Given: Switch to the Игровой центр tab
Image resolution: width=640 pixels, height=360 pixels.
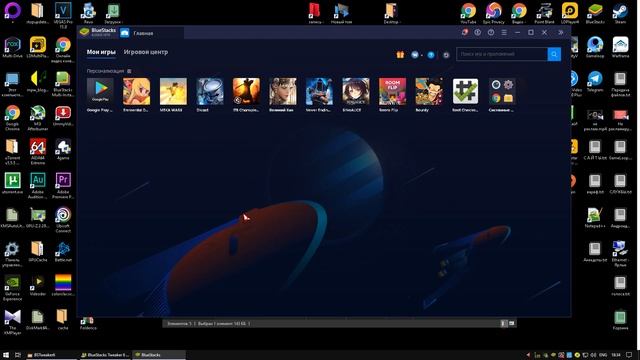Looking at the screenshot, I should pyautogui.click(x=146, y=52).
